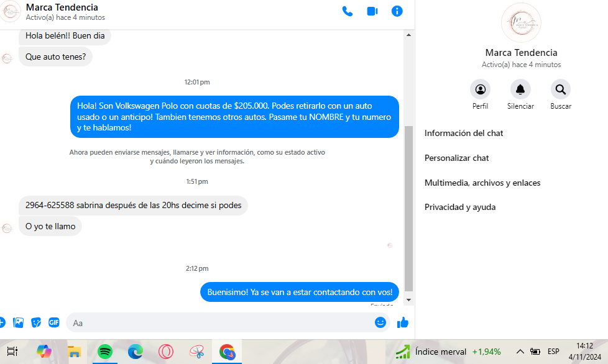Show hidden system tray icons
This screenshot has height=364, width=608.
(520, 352)
